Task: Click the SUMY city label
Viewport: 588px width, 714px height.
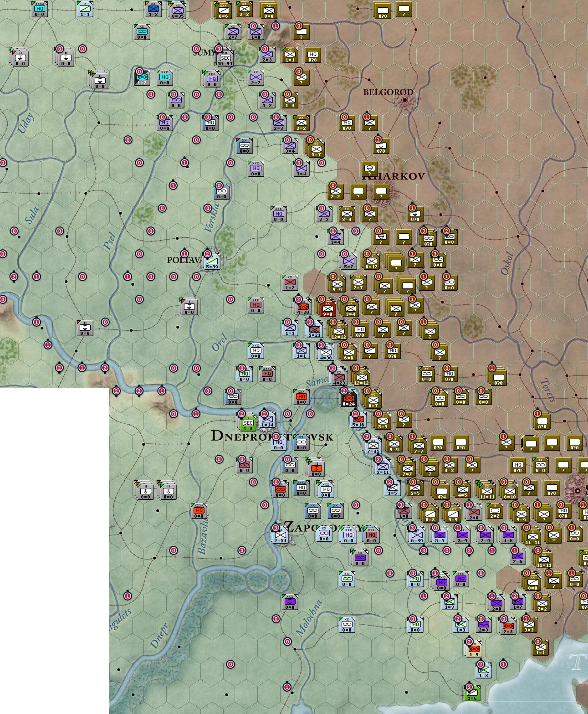Action: click(x=203, y=52)
